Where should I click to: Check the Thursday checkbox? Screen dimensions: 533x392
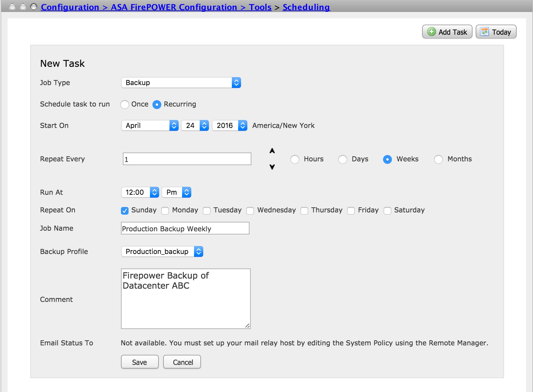click(304, 210)
